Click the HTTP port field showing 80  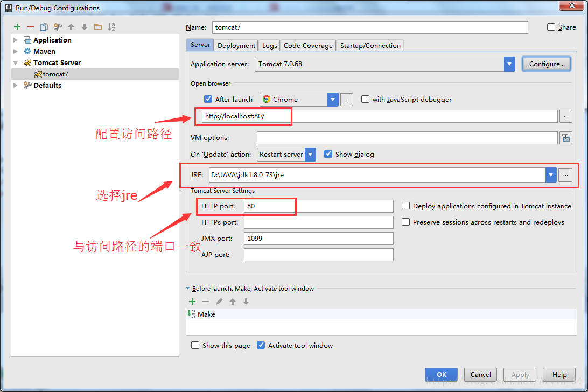(x=318, y=206)
